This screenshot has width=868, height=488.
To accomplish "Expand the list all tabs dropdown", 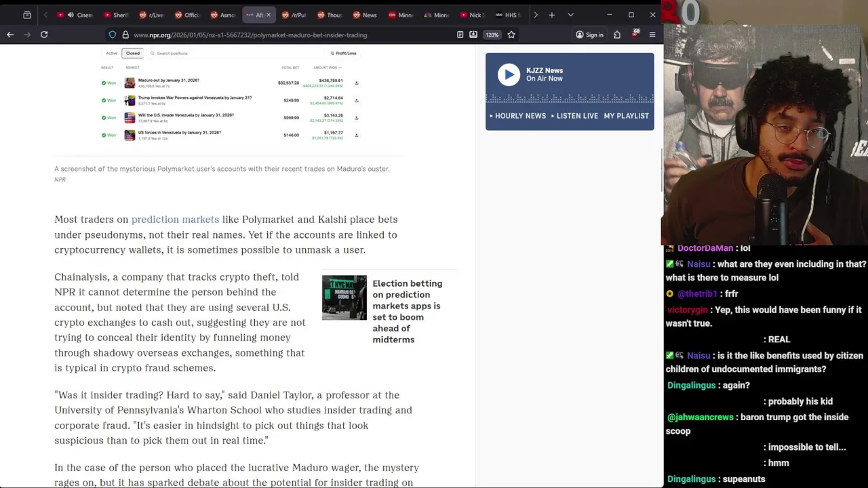I will tap(570, 15).
